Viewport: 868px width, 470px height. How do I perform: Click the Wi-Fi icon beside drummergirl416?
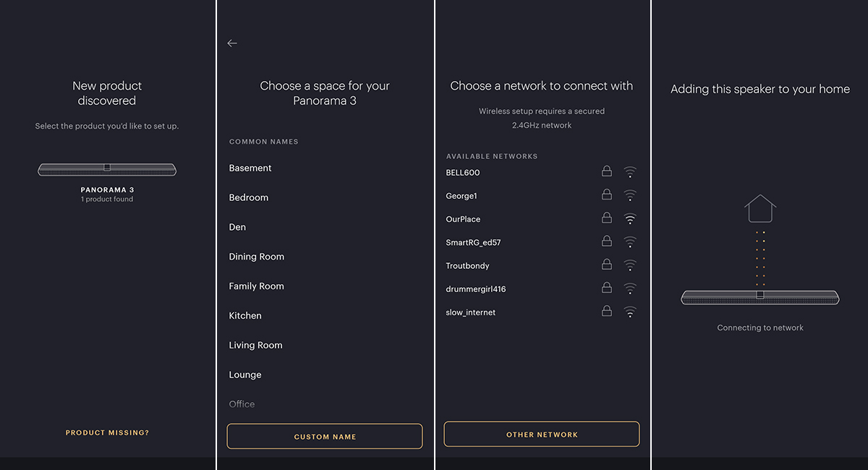pyautogui.click(x=630, y=289)
